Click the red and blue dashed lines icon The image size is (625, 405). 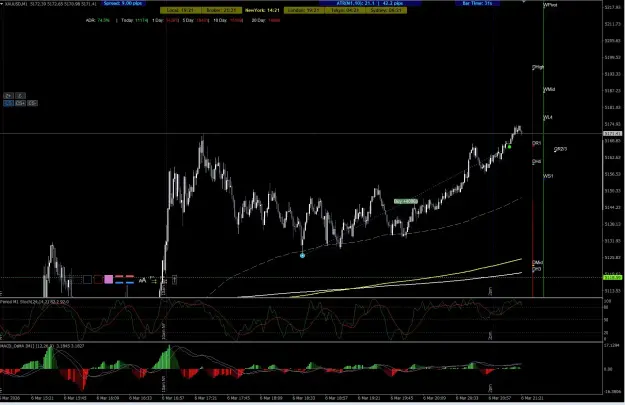point(124,279)
